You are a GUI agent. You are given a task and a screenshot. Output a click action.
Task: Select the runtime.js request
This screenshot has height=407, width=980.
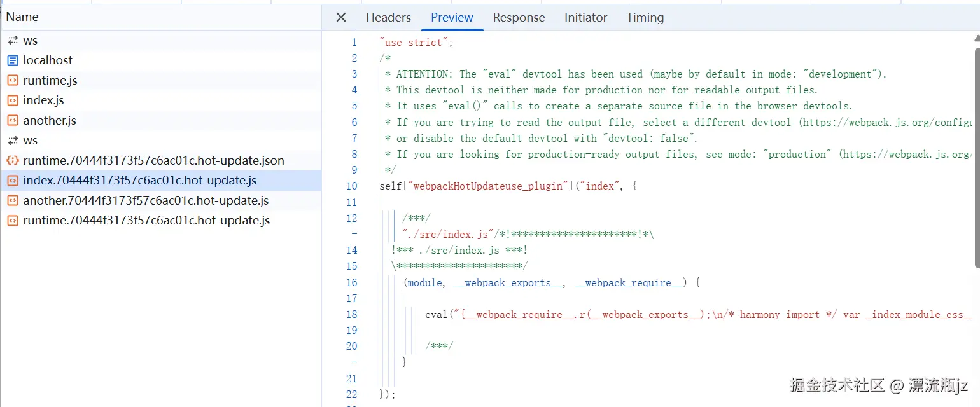[160, 80]
